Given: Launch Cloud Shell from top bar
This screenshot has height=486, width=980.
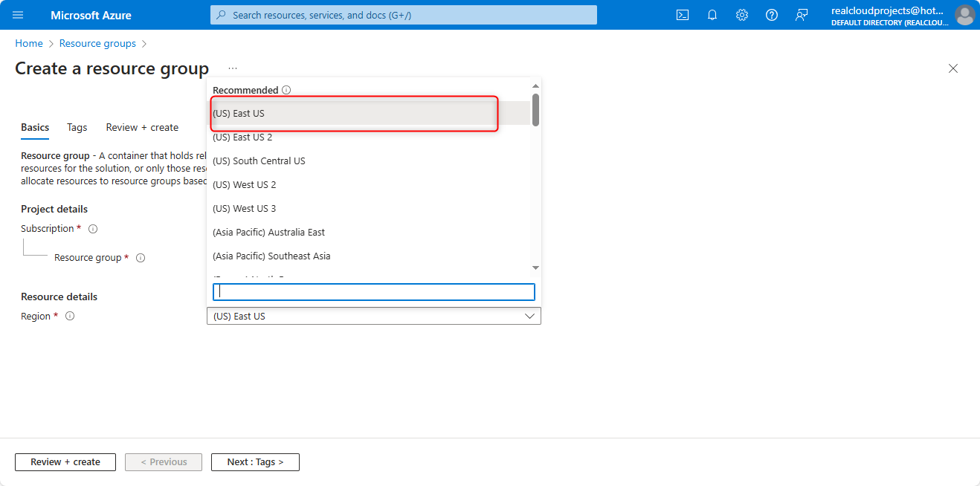Looking at the screenshot, I should pos(682,15).
